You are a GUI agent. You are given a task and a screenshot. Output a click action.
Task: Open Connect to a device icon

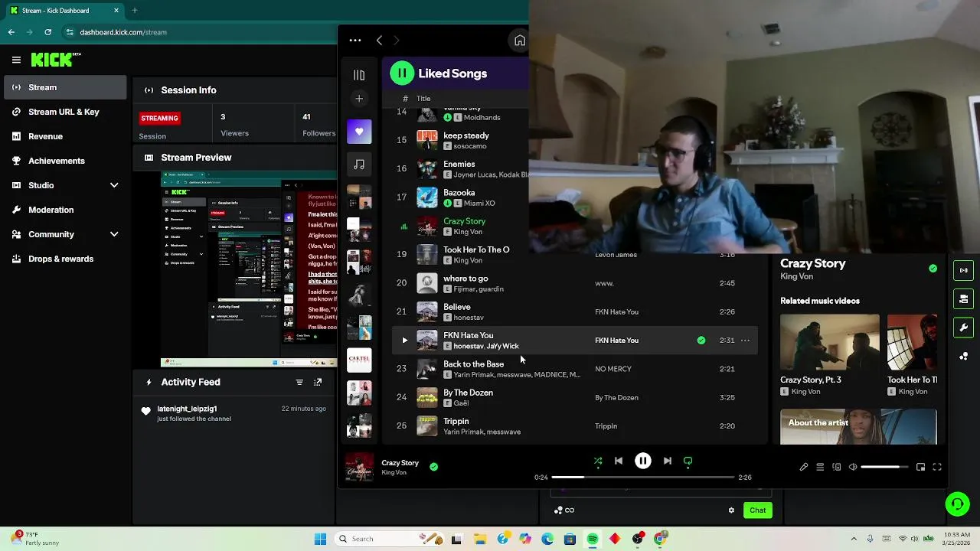pos(836,467)
